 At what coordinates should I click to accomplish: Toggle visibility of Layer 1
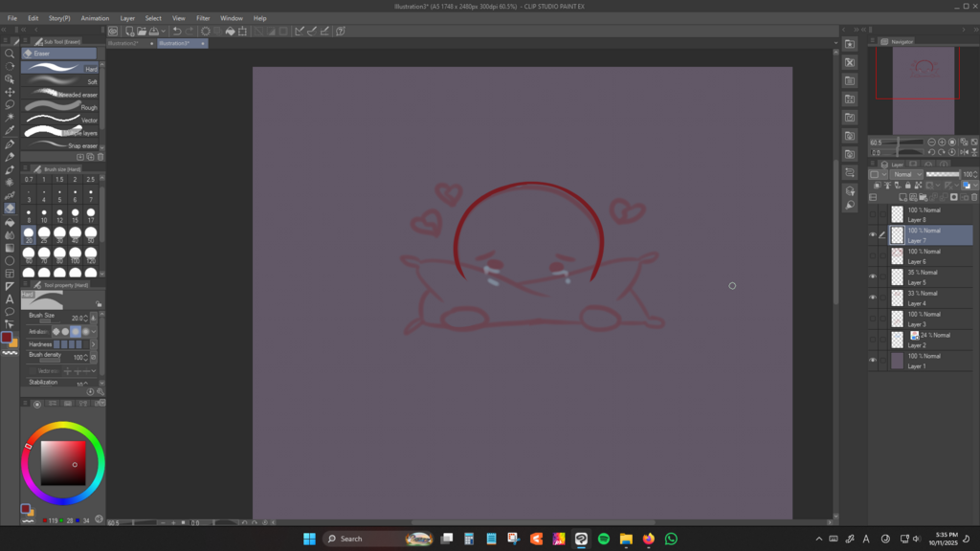click(872, 361)
